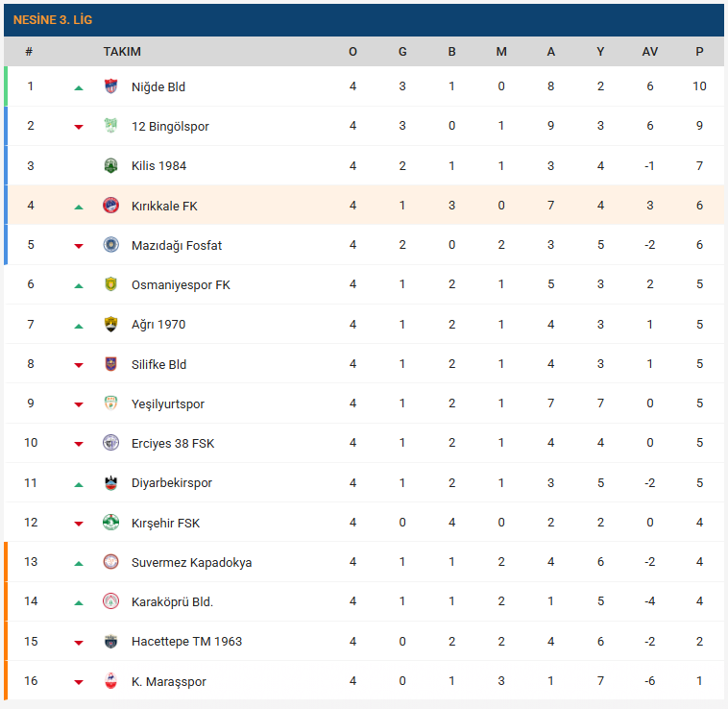Click the red down arrow beside 12 Bingölspor
This screenshot has height=709, width=728.
coord(79,127)
